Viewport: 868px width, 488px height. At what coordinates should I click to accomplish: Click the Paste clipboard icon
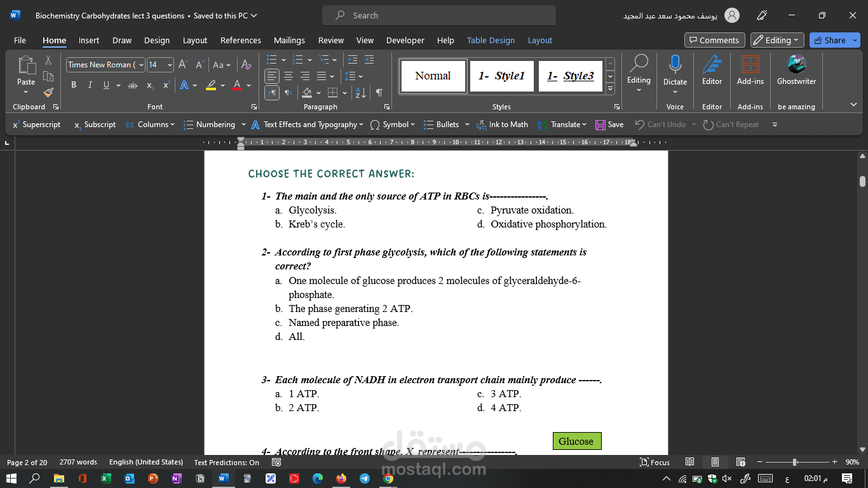pos(26,65)
